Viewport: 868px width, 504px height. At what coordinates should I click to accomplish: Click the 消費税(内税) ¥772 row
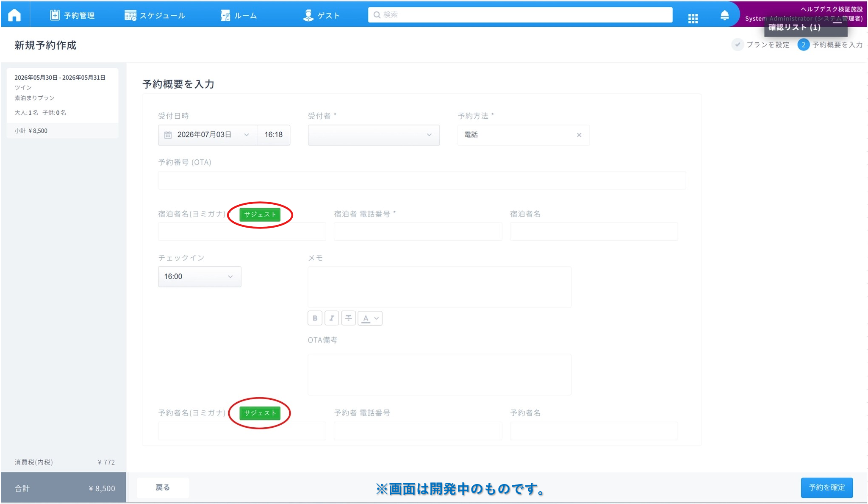point(64,462)
